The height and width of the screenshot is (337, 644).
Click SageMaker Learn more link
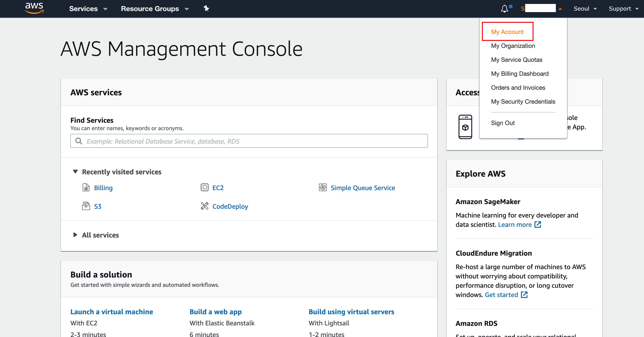click(515, 225)
